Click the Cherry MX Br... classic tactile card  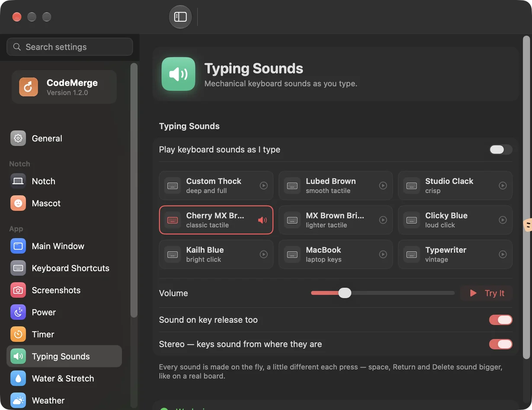[x=216, y=220]
